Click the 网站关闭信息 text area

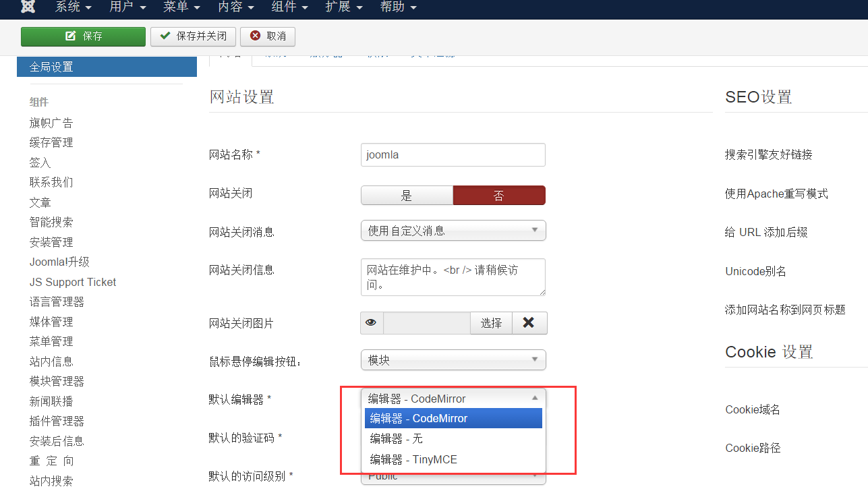453,277
